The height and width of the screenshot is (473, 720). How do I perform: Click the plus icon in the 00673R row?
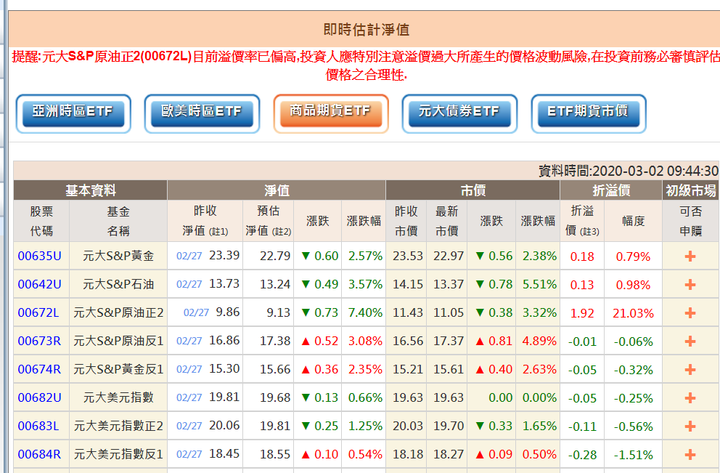point(690,341)
